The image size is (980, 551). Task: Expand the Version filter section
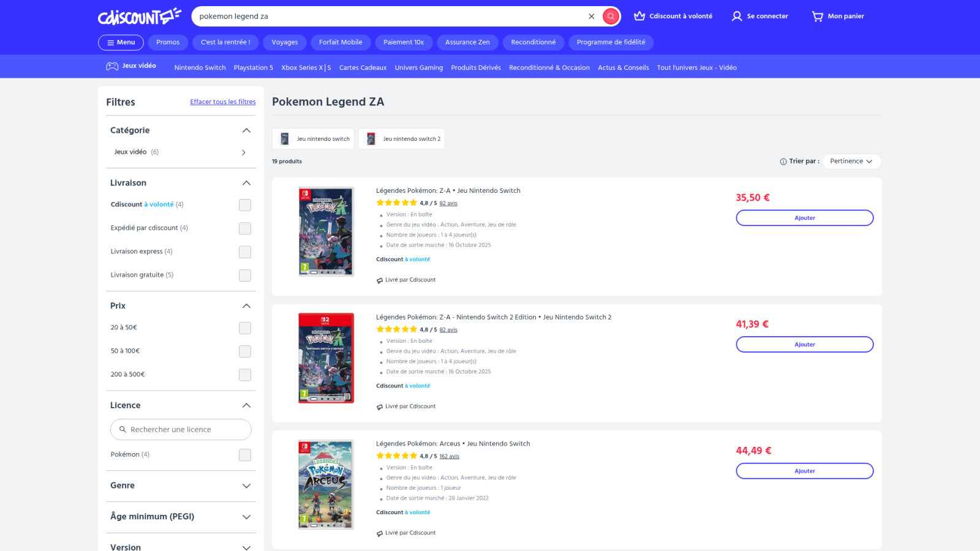[246, 547]
